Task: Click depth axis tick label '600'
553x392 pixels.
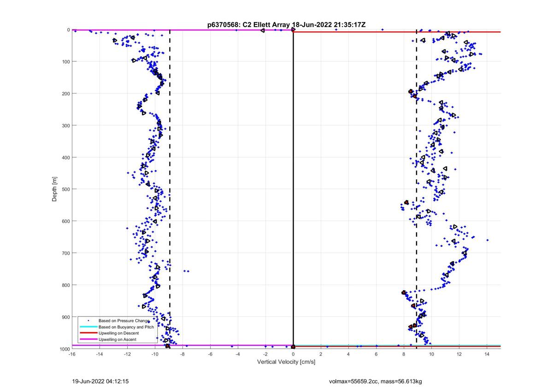Action: [65, 221]
